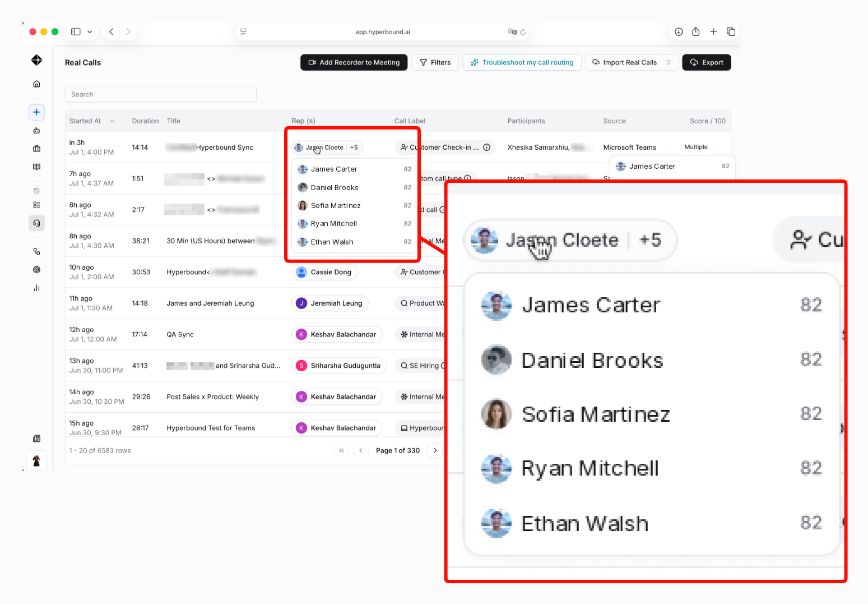868x604 pixels.
Task: Click the Multiple score value
Action: (x=696, y=147)
